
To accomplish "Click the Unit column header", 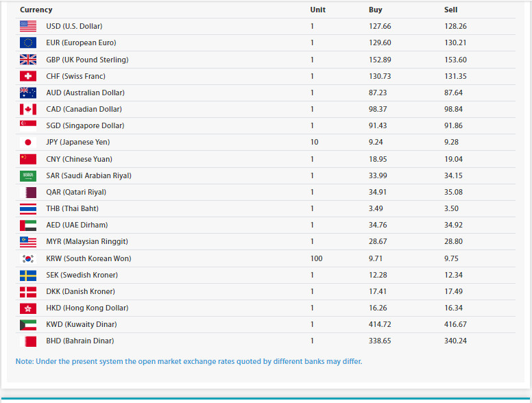I will pos(317,10).
